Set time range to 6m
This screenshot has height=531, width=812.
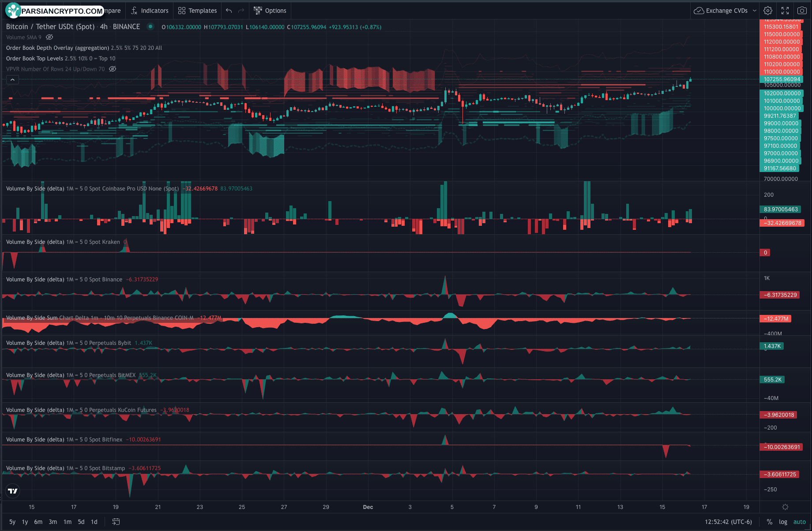38,522
